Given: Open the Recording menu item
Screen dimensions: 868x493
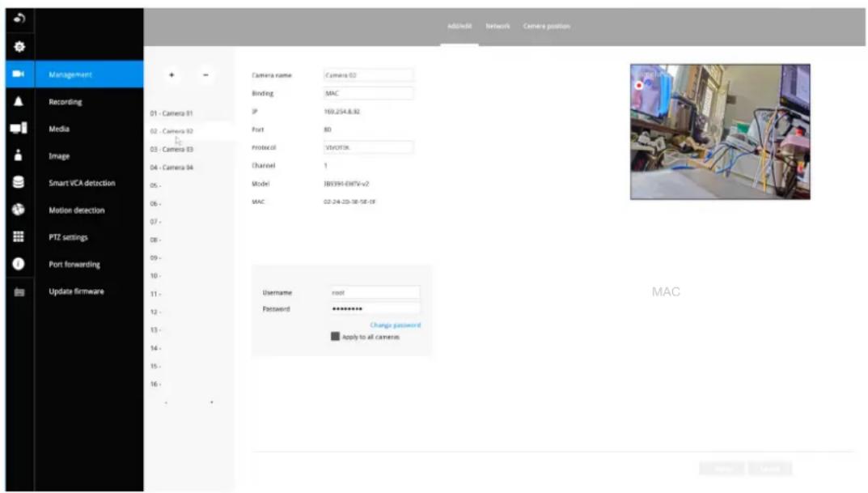Looking at the screenshot, I should pyautogui.click(x=89, y=102).
